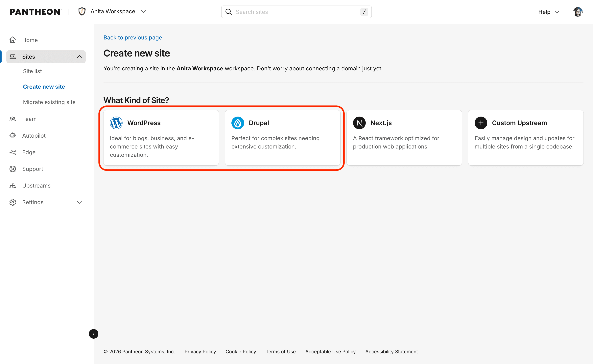The image size is (593, 364).
Task: Click the Sites label in sidebar
Action: pyautogui.click(x=29, y=57)
